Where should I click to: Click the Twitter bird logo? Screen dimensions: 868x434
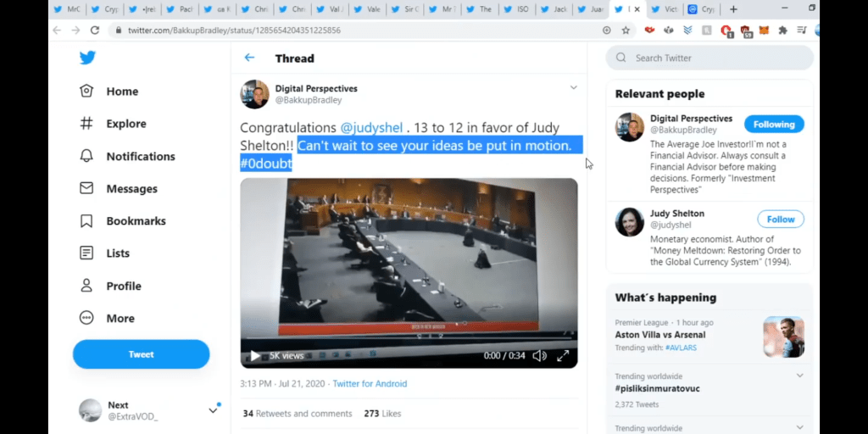point(87,58)
